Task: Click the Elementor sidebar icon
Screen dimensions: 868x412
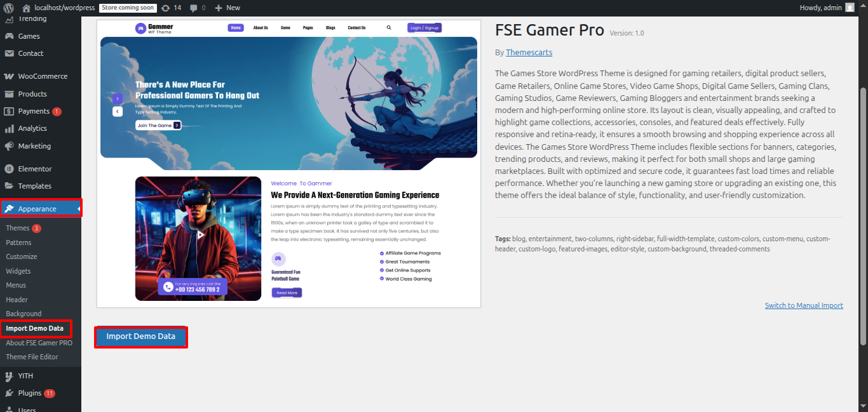Action: click(9, 169)
